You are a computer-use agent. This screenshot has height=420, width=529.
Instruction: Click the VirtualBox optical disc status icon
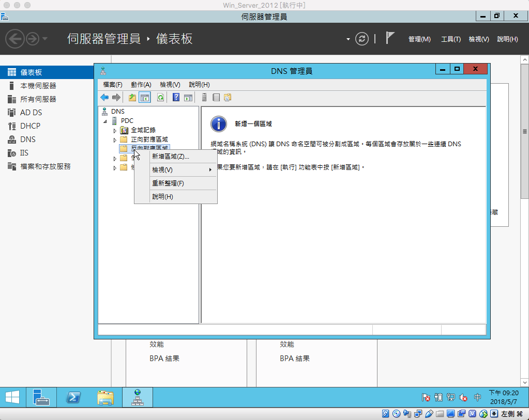397,414
